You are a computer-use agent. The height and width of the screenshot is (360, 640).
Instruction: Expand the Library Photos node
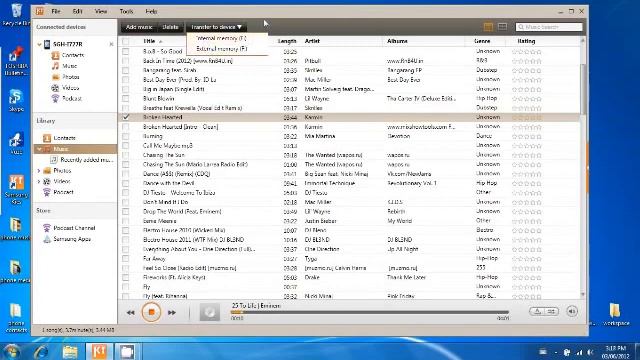click(x=39, y=171)
